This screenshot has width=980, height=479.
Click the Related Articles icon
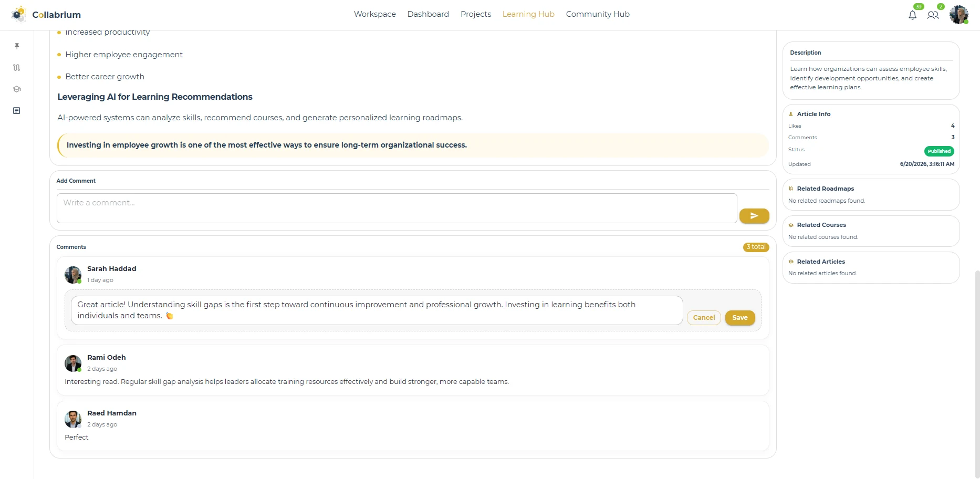click(791, 262)
